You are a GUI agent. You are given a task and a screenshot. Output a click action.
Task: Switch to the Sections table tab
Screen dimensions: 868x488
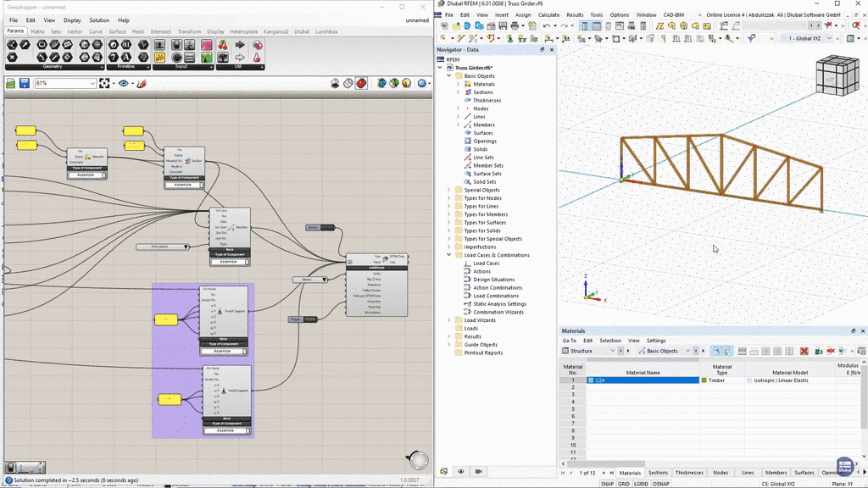click(658, 473)
